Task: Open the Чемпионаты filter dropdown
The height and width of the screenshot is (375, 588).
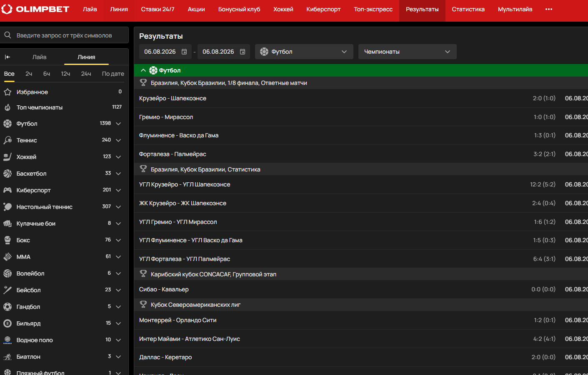Action: pyautogui.click(x=408, y=52)
